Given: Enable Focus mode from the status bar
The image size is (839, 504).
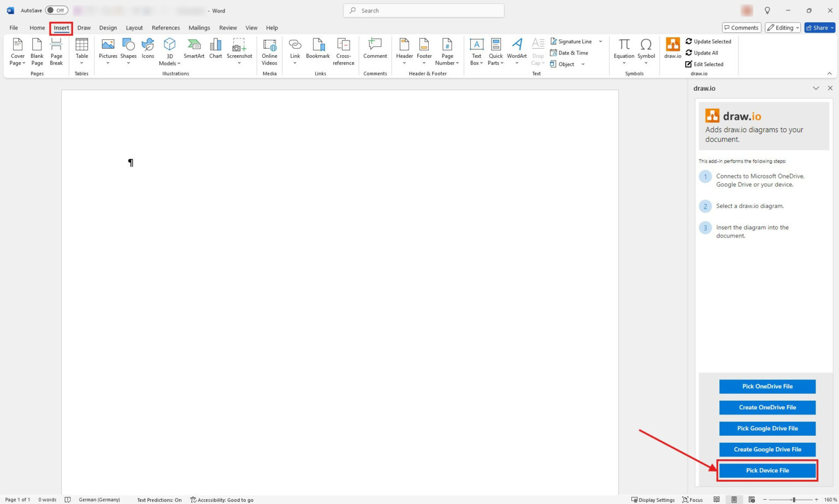Looking at the screenshot, I should [693, 499].
